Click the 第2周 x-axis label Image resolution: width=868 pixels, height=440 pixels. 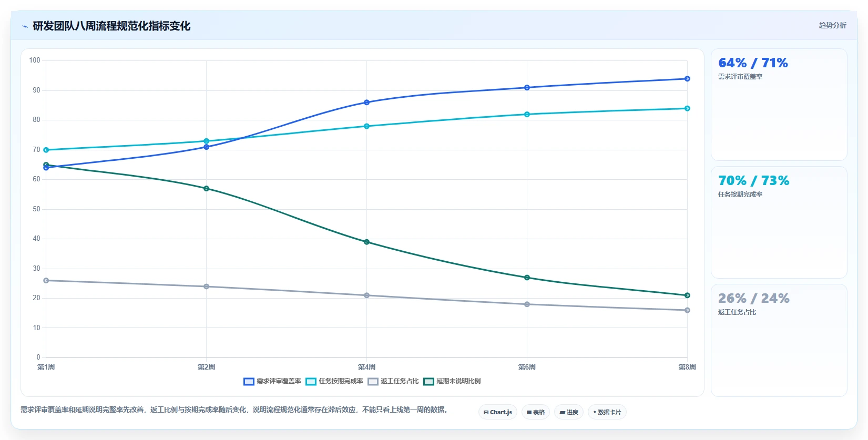pos(206,367)
